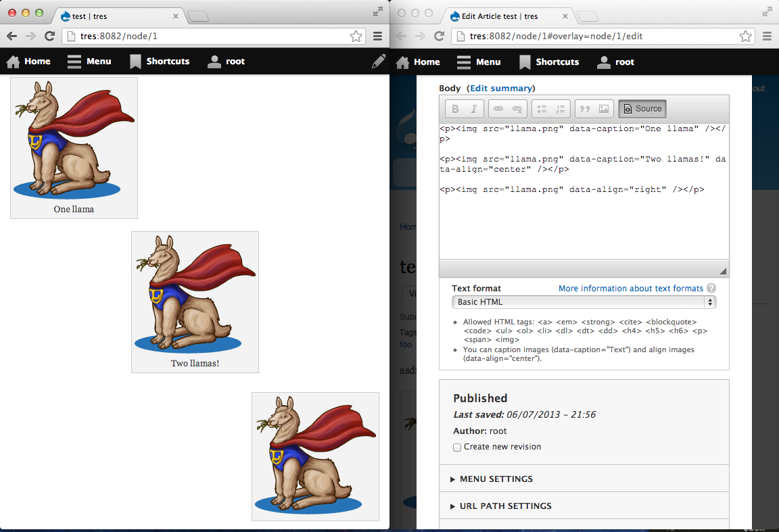Close the 'test | tres' tab
The image size is (779, 532).
pos(175,16)
